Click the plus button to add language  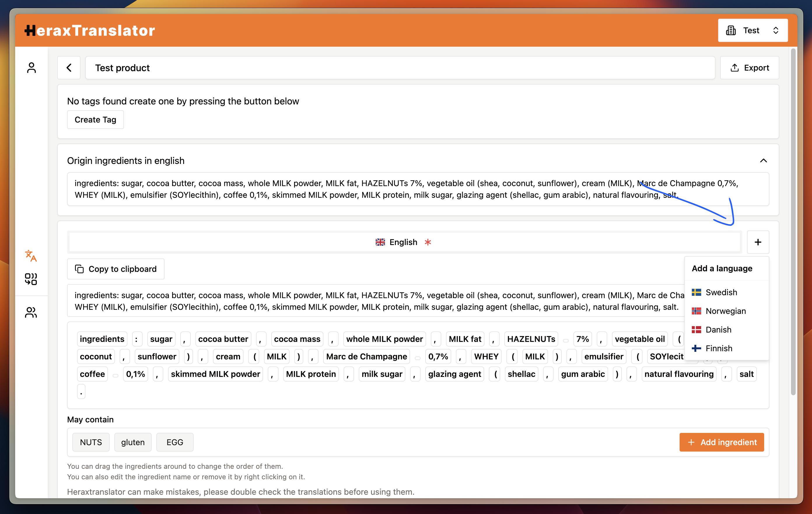(758, 242)
